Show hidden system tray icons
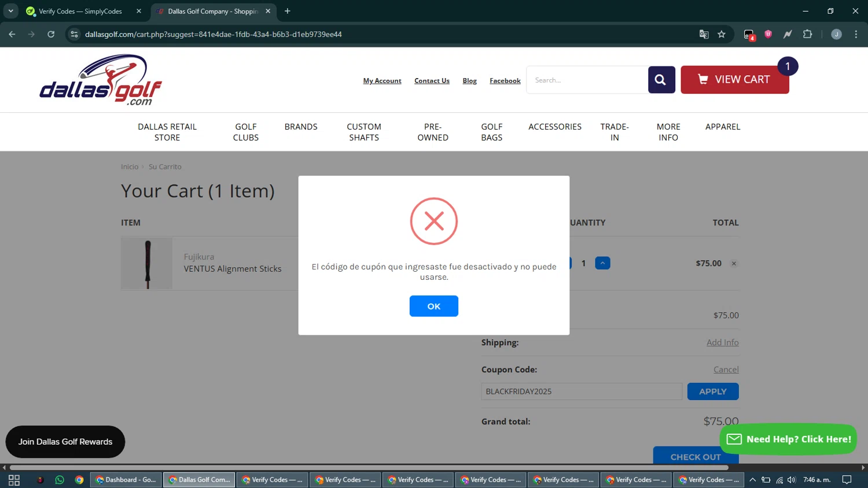 tap(752, 480)
